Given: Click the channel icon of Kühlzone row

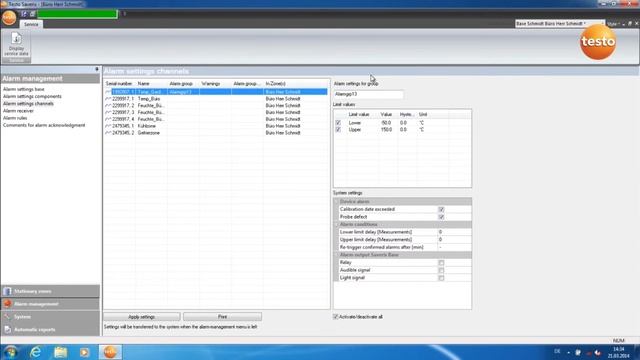Looking at the screenshot, I should coord(108,126).
